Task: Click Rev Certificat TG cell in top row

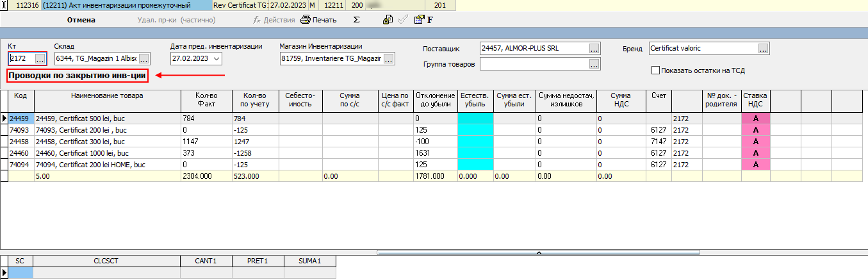Action: click(240, 5)
